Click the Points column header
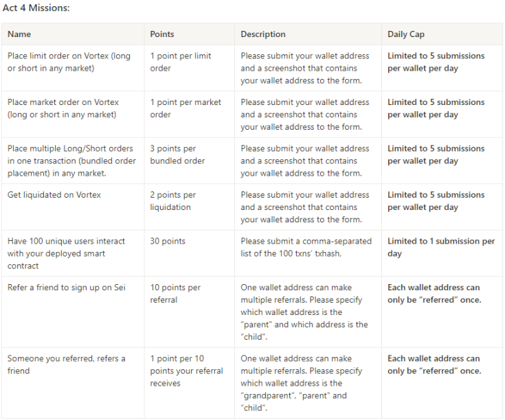 [x=162, y=34]
